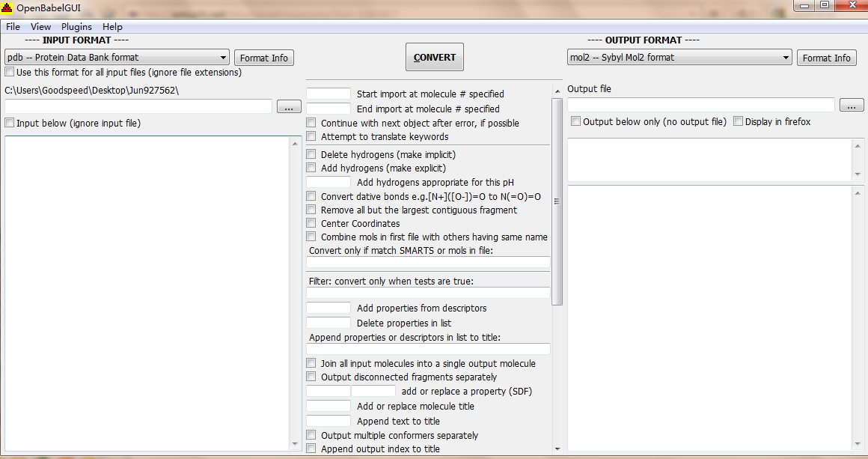Open the File menu

pyautogui.click(x=13, y=26)
